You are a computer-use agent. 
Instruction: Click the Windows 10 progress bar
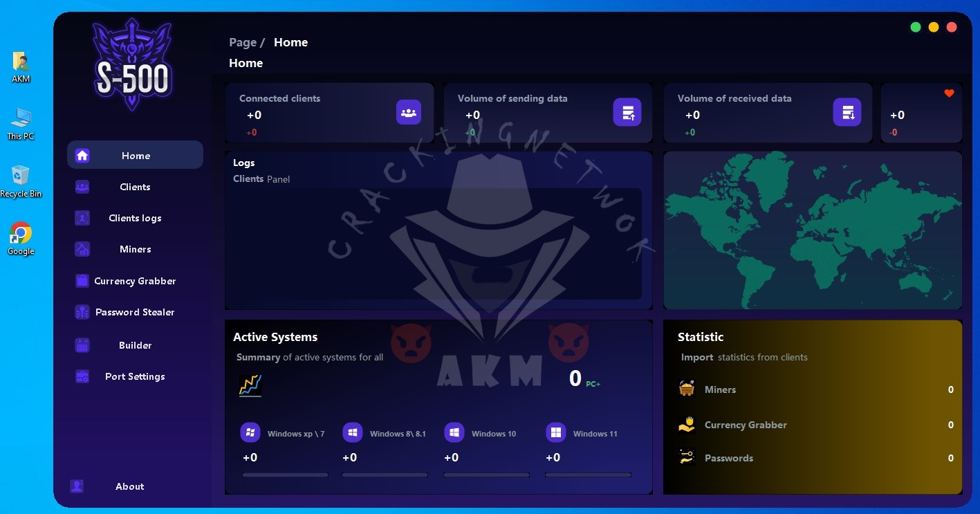click(x=486, y=475)
